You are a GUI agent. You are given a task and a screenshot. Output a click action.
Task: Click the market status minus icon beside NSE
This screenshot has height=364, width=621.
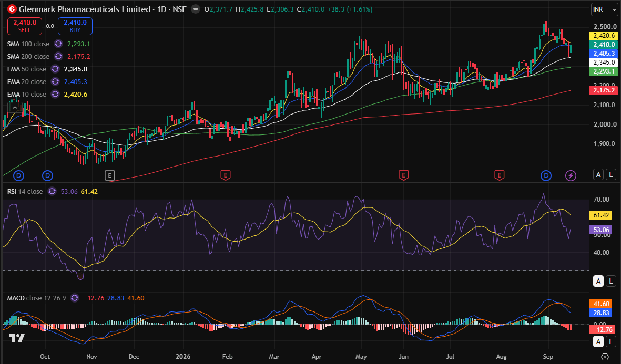click(195, 9)
